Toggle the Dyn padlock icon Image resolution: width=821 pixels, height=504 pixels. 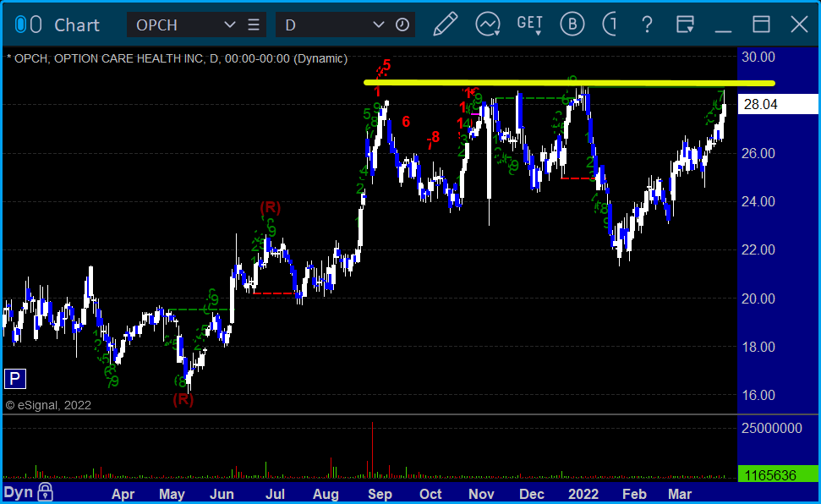(x=45, y=492)
